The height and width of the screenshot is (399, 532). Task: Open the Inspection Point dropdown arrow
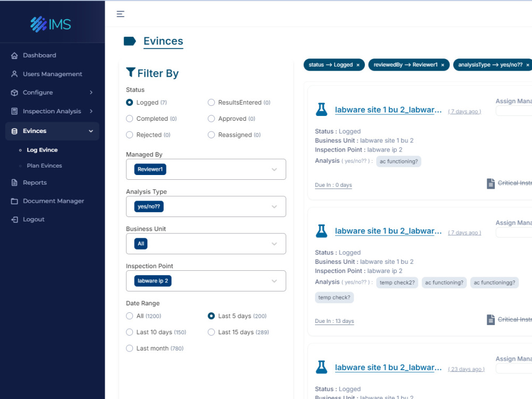[274, 281]
